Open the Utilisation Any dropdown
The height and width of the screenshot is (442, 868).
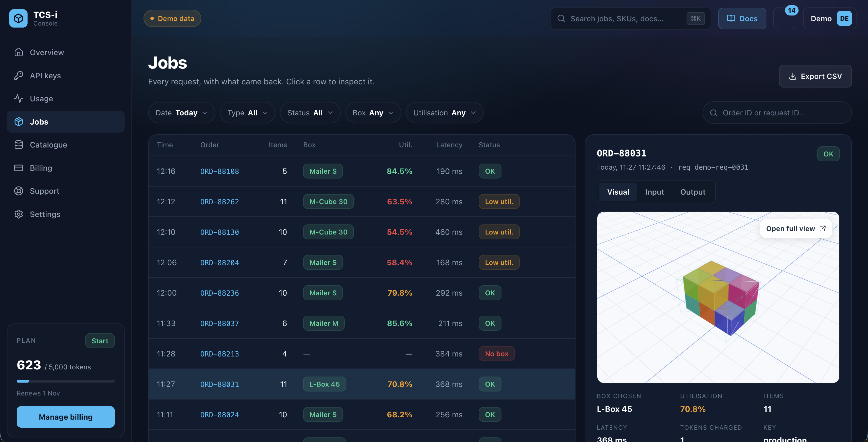[444, 113]
